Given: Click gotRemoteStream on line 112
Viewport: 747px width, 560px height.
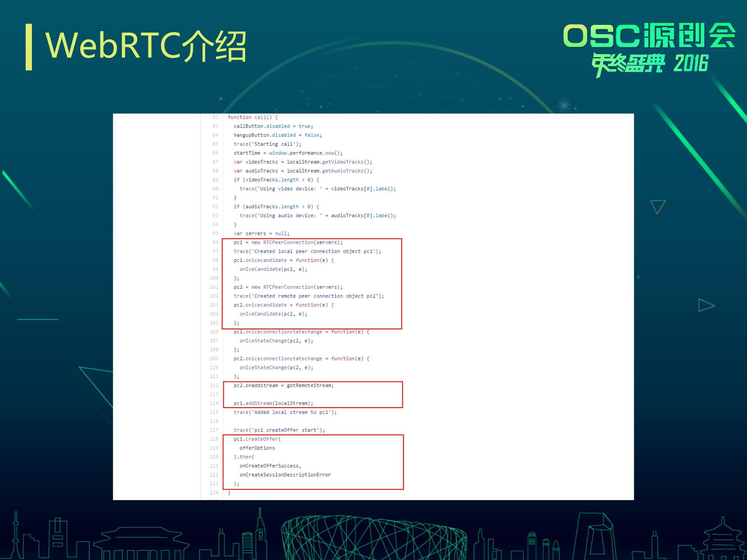Looking at the screenshot, I should pyautogui.click(x=309, y=385).
